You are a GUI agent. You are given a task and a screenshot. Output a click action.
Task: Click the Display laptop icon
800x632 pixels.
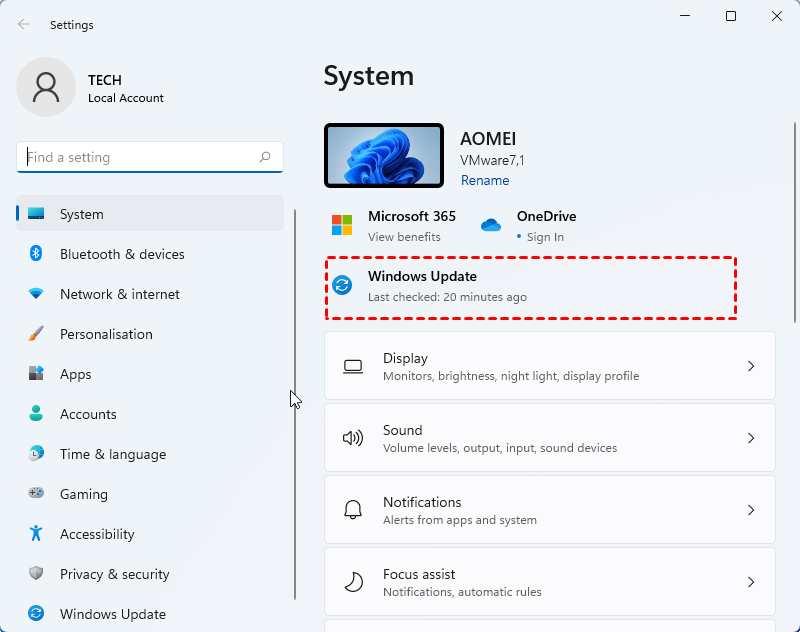(353, 366)
